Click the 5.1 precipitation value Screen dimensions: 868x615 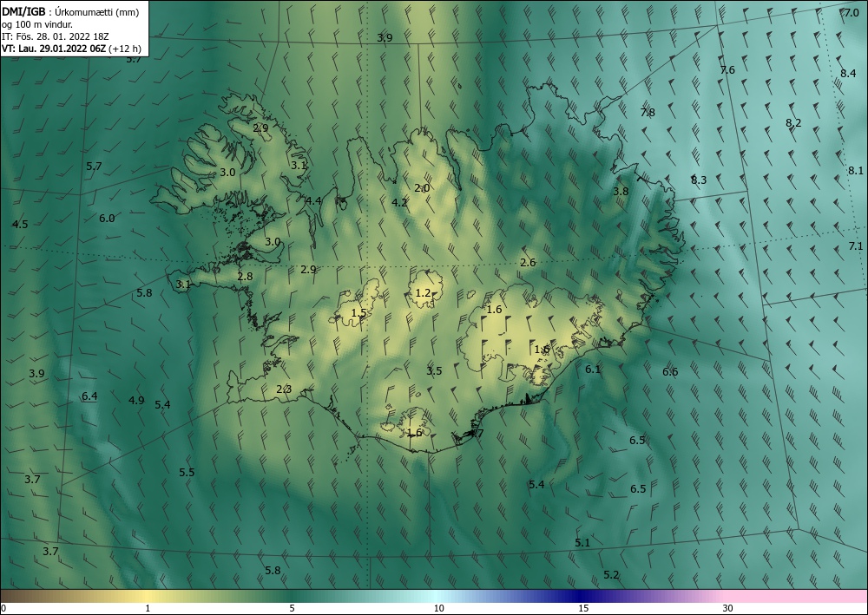[582, 542]
